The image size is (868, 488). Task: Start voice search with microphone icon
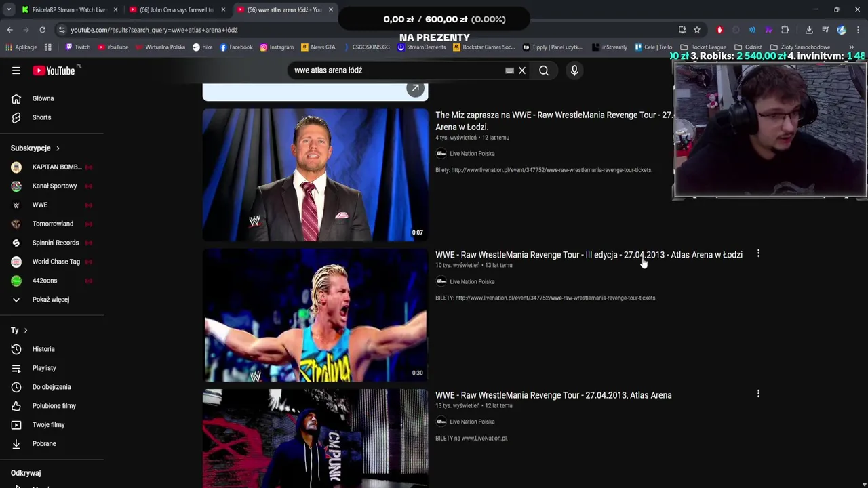574,70
